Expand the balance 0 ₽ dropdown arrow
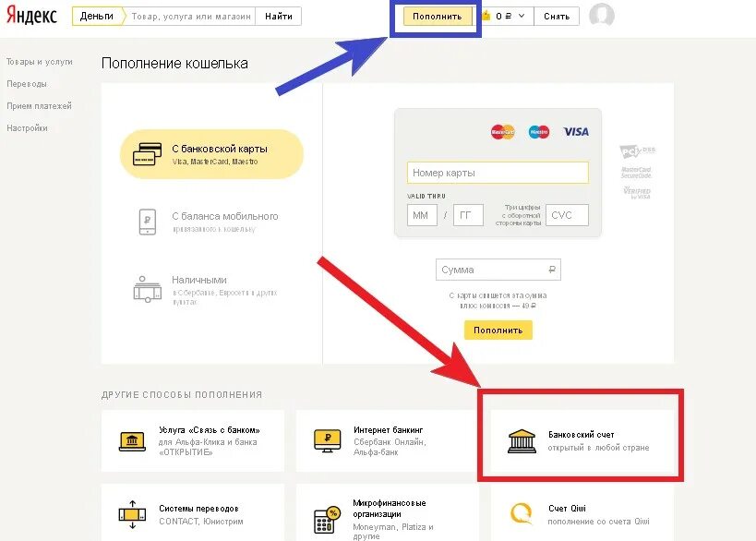This screenshot has height=541, width=756. [522, 16]
